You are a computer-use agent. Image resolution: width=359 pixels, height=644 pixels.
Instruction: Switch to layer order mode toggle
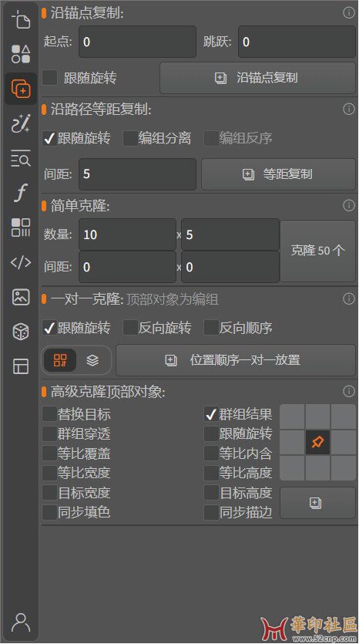tap(92, 360)
